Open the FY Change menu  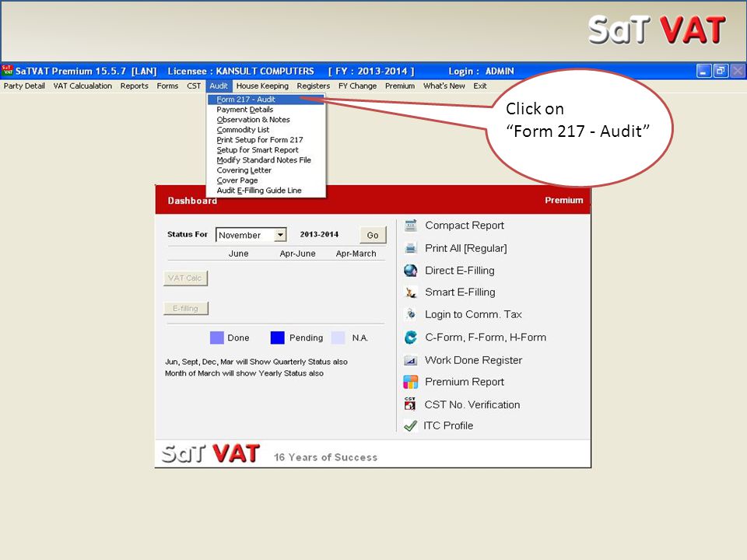357,86
